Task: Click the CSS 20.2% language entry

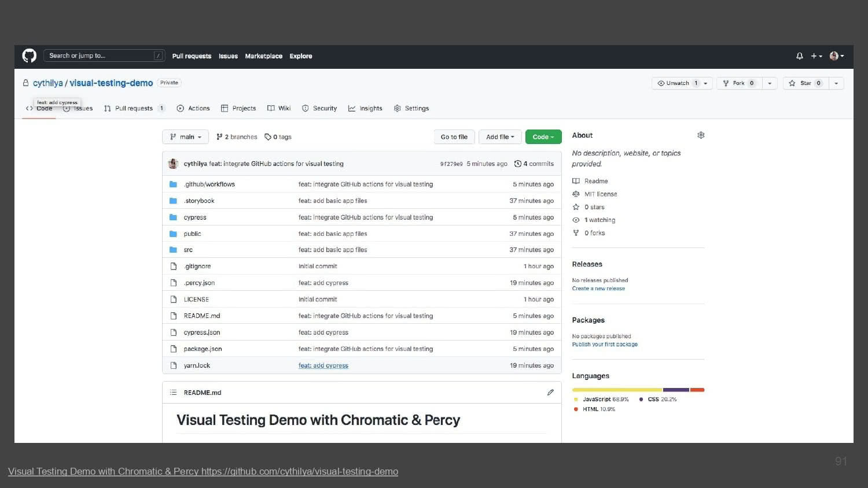Action: pos(658,400)
